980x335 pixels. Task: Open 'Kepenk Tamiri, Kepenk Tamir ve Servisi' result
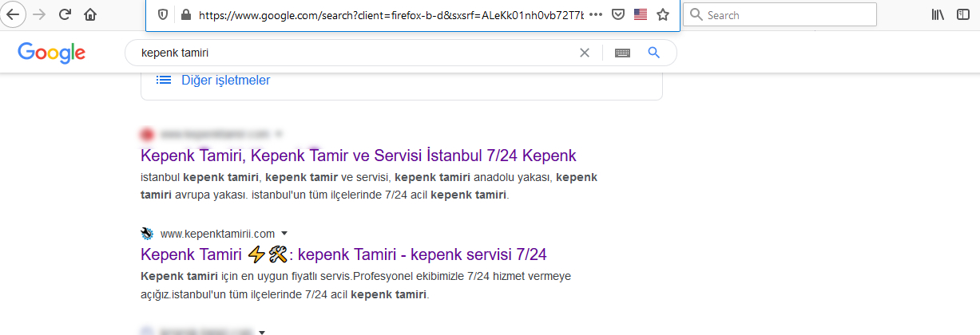[359, 155]
